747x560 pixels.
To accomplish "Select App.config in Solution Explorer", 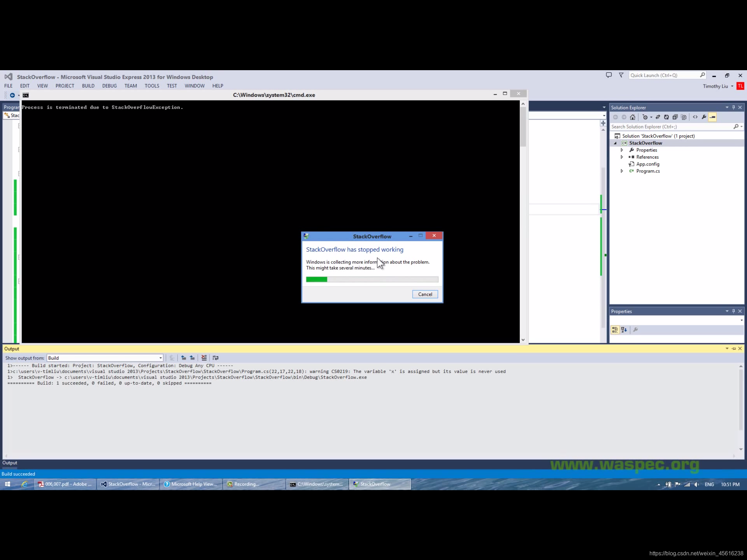I will 647,164.
